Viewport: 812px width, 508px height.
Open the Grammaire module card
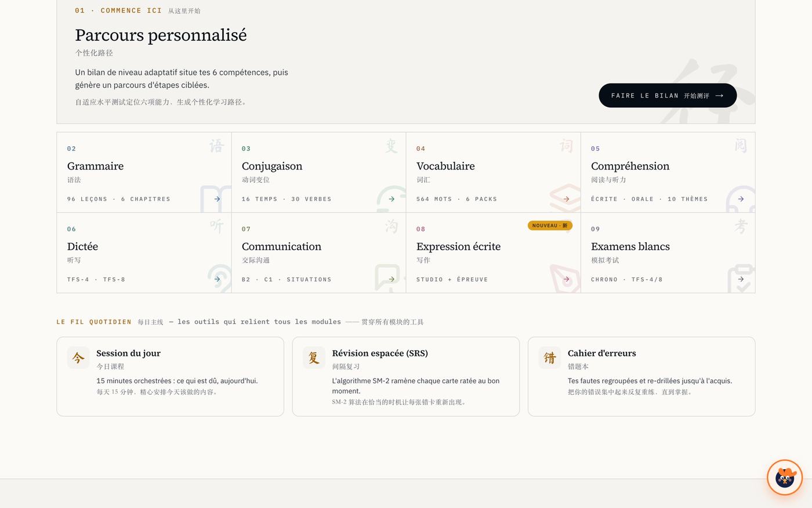[144, 172]
